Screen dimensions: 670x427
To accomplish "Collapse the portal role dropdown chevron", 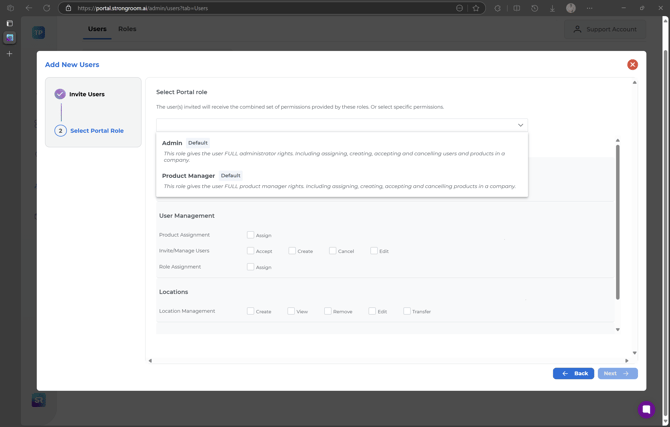I will click(x=520, y=125).
